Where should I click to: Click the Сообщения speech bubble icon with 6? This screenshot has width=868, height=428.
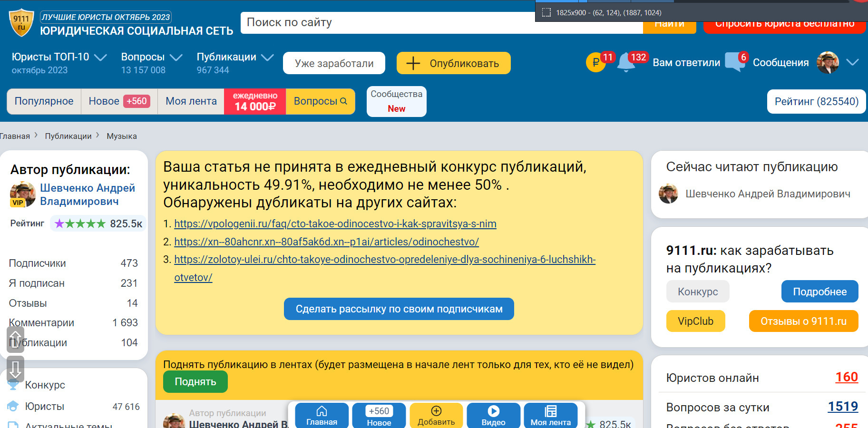[735, 61]
